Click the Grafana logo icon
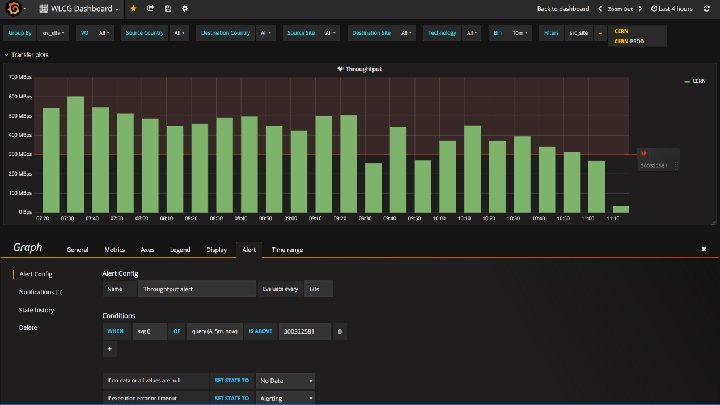This screenshot has width=720, height=405. (x=13, y=8)
